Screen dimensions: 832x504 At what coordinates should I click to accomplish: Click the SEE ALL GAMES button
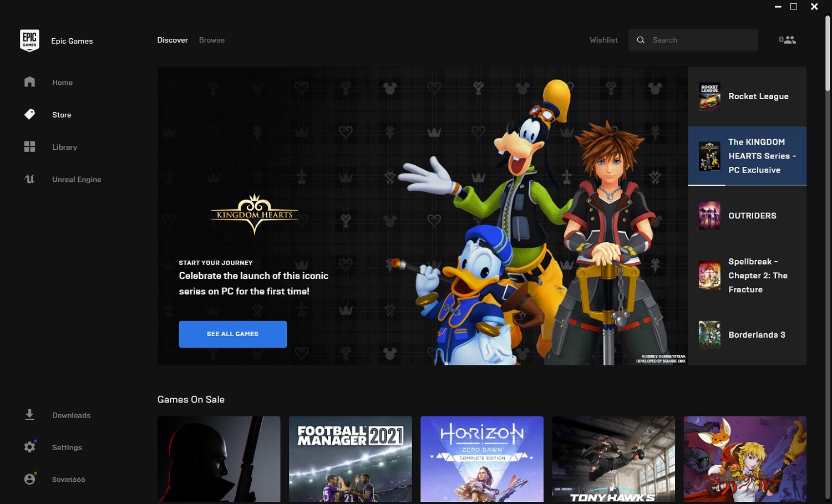coord(233,334)
